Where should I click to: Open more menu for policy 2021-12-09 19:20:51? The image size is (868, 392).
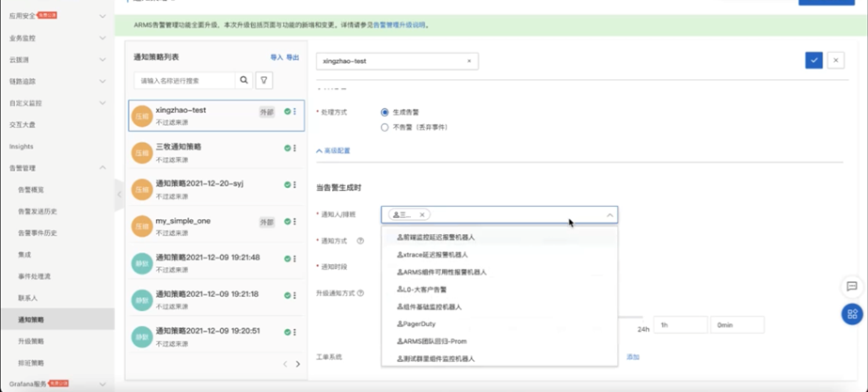point(294,332)
